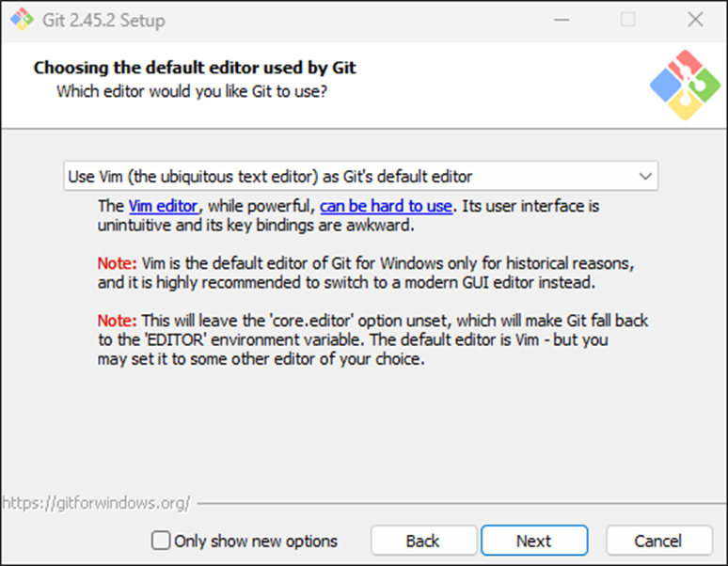This screenshot has width=728, height=566.
Task: Click the Git icon in the title bar
Action: click(19, 19)
